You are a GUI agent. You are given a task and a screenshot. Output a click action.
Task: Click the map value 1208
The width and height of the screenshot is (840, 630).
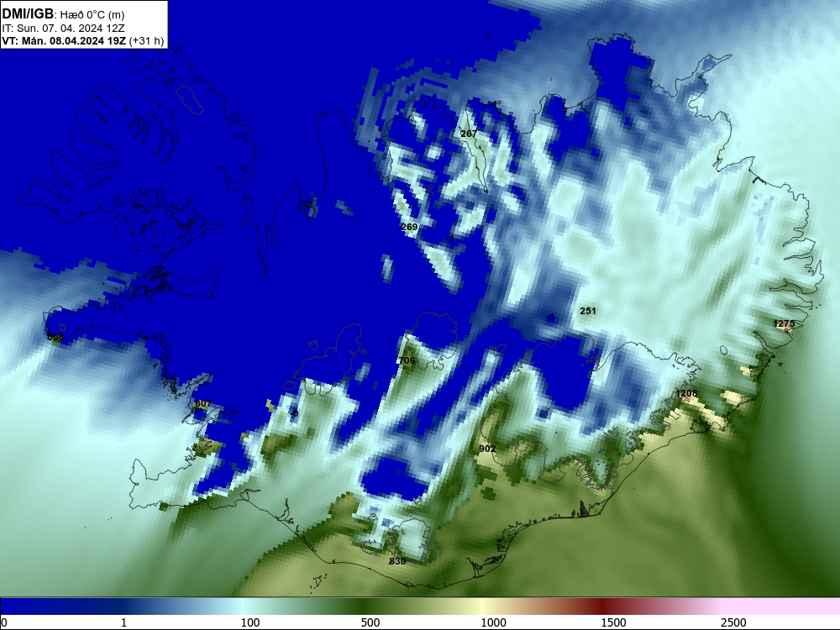687,394
